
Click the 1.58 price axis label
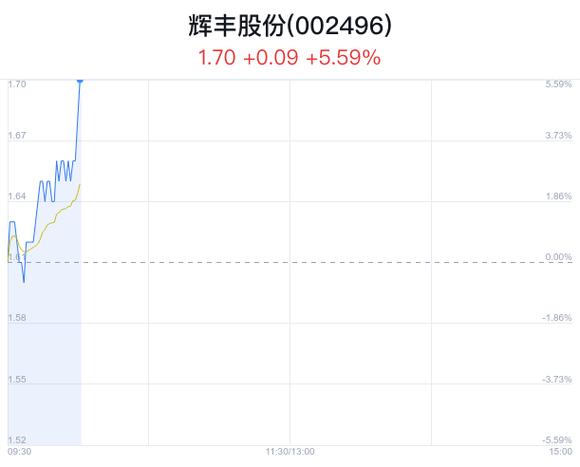click(17, 318)
